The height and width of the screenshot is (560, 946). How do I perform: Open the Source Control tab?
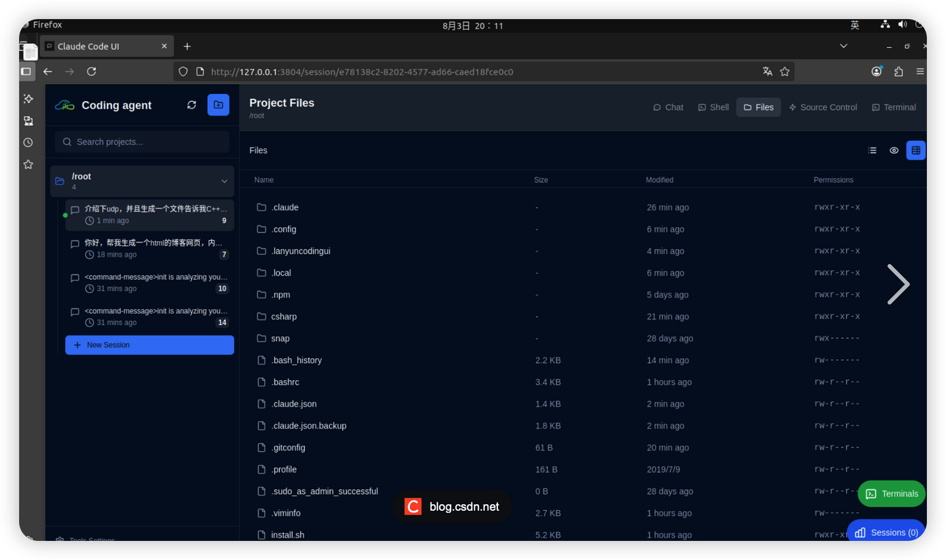[822, 107]
